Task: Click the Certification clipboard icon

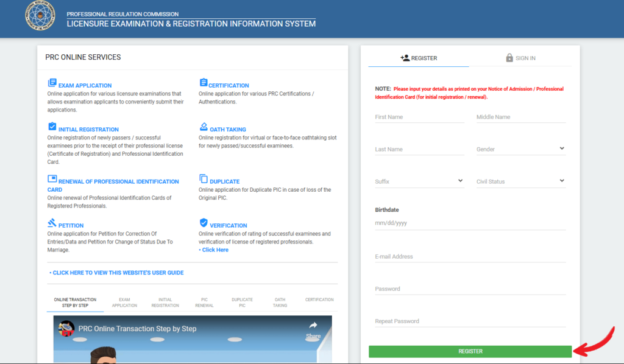Action: (x=204, y=82)
